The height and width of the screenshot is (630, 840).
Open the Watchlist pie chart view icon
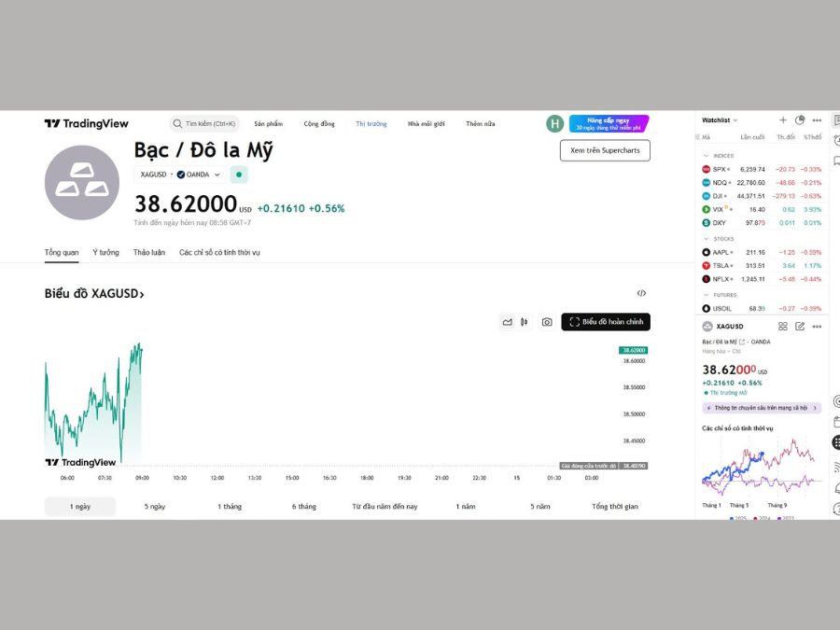point(800,120)
